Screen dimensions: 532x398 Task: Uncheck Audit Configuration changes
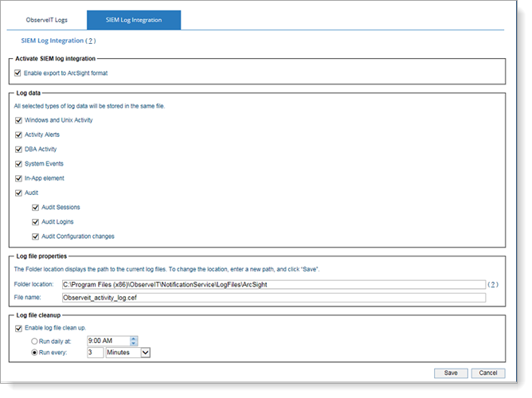[x=35, y=236]
